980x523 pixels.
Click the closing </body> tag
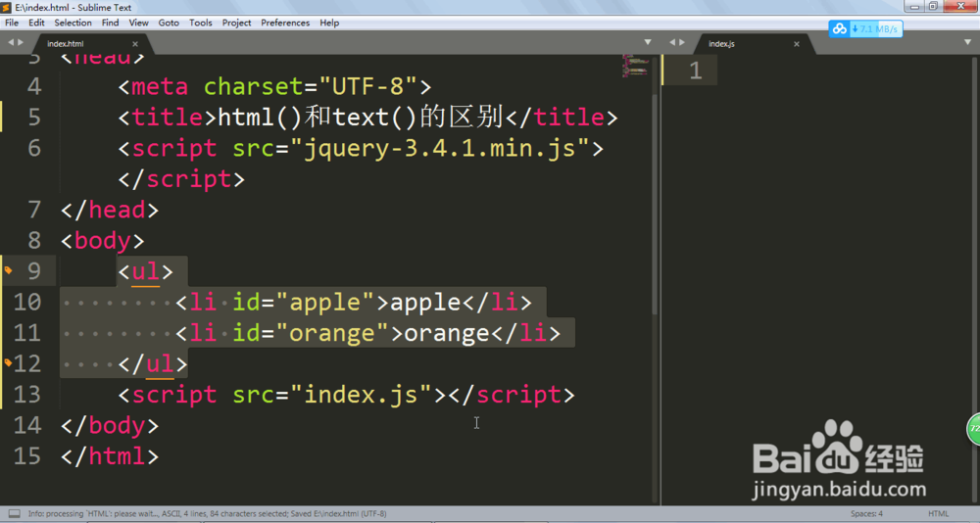pyautogui.click(x=110, y=425)
